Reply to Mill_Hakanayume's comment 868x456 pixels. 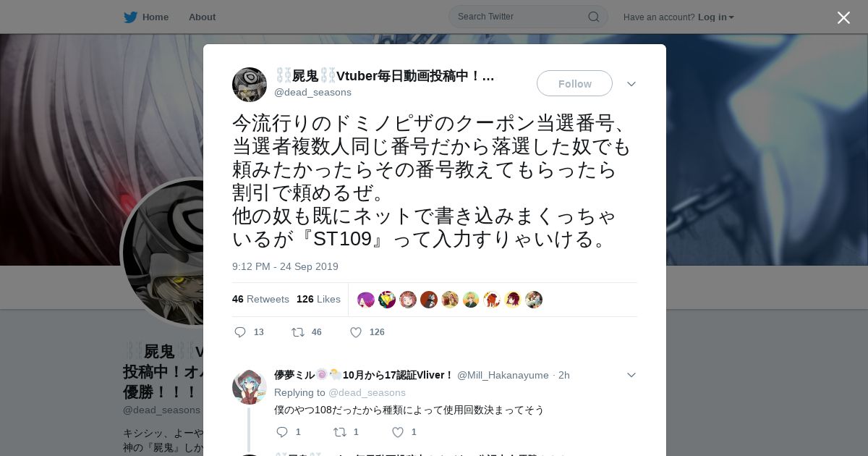[x=282, y=432]
